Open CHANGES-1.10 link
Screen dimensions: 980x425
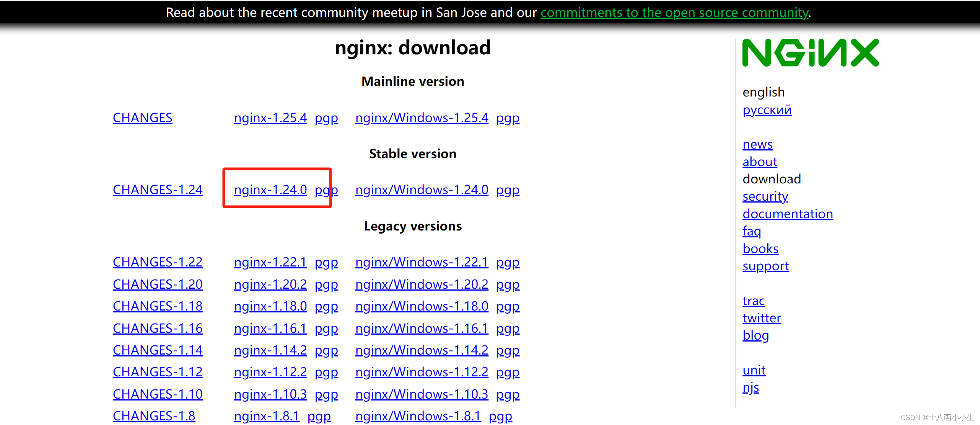click(158, 394)
